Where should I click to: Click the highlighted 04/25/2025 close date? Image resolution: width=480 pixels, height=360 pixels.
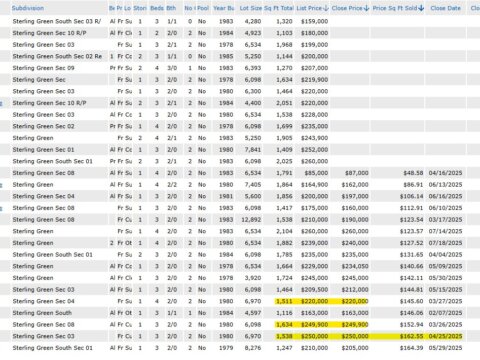point(445,336)
